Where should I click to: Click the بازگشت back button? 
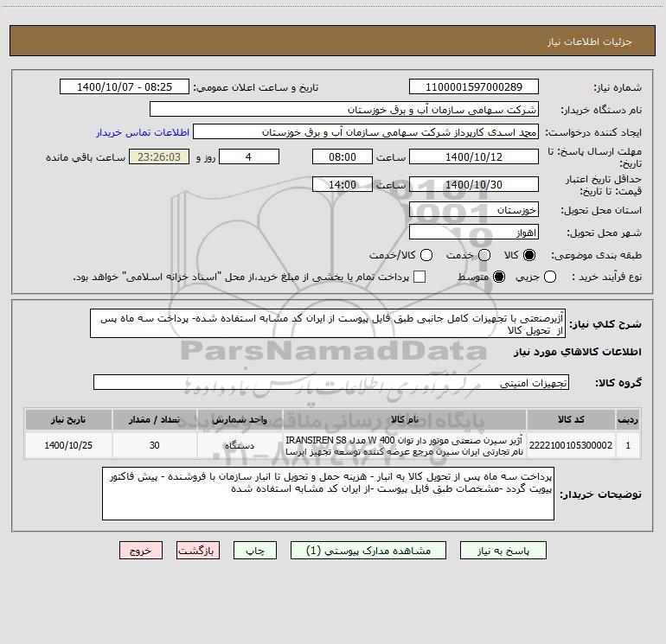coord(198,551)
